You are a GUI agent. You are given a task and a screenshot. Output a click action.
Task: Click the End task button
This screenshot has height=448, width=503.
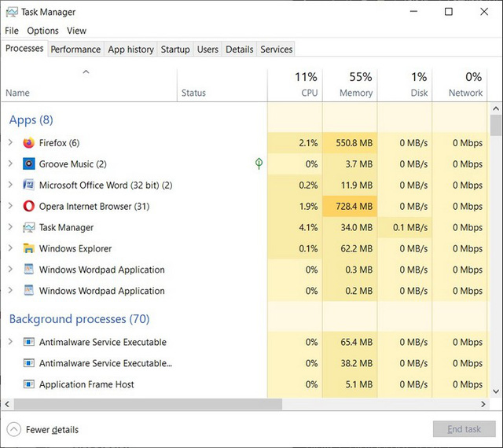click(464, 429)
